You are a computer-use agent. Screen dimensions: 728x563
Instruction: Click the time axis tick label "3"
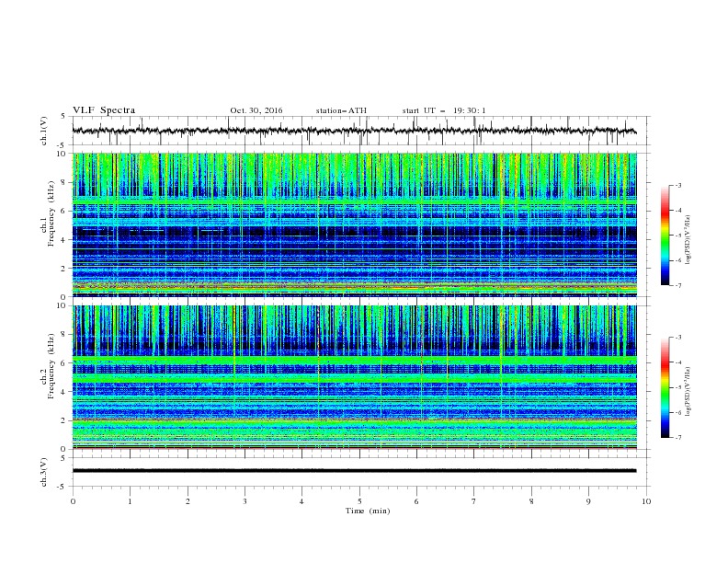[245, 501]
